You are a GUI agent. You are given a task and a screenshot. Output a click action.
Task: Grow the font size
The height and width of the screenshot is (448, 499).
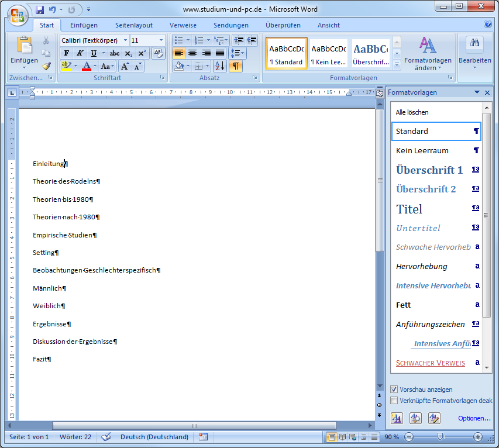(125, 66)
